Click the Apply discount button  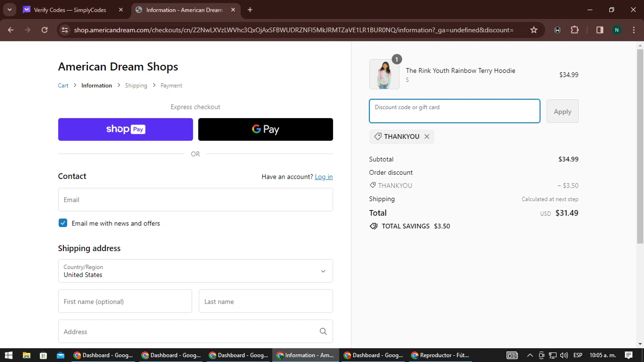(x=562, y=111)
